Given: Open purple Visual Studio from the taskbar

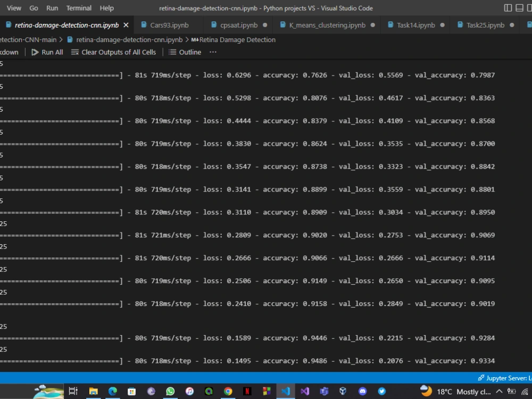Looking at the screenshot, I should pos(305,391).
